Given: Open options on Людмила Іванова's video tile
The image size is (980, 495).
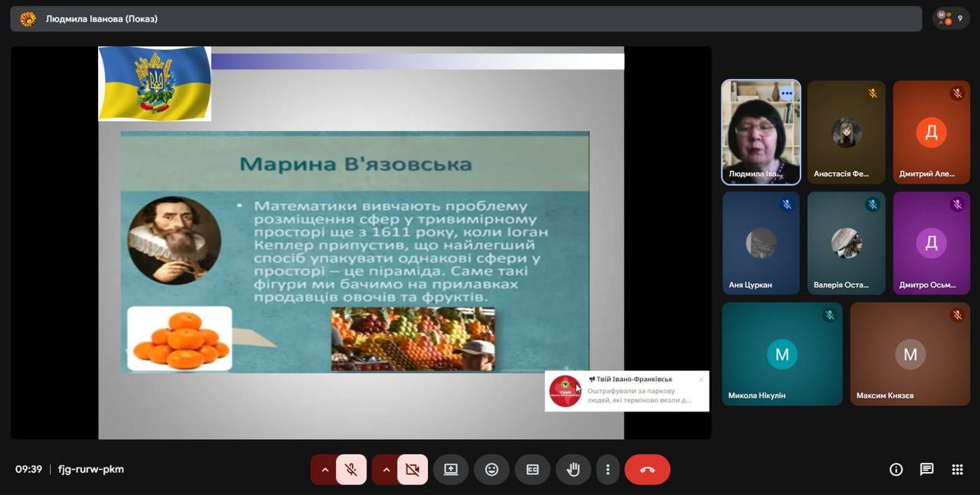Looking at the screenshot, I should [786, 93].
